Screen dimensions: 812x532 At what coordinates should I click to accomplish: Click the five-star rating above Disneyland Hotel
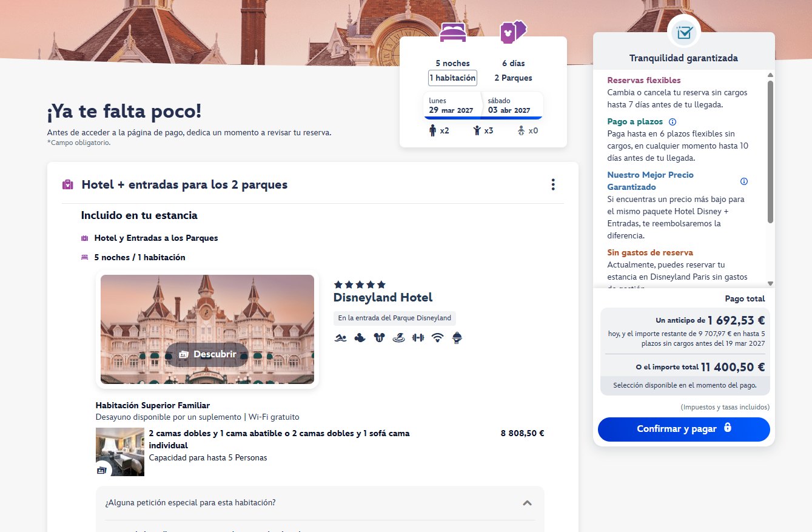coord(360,285)
